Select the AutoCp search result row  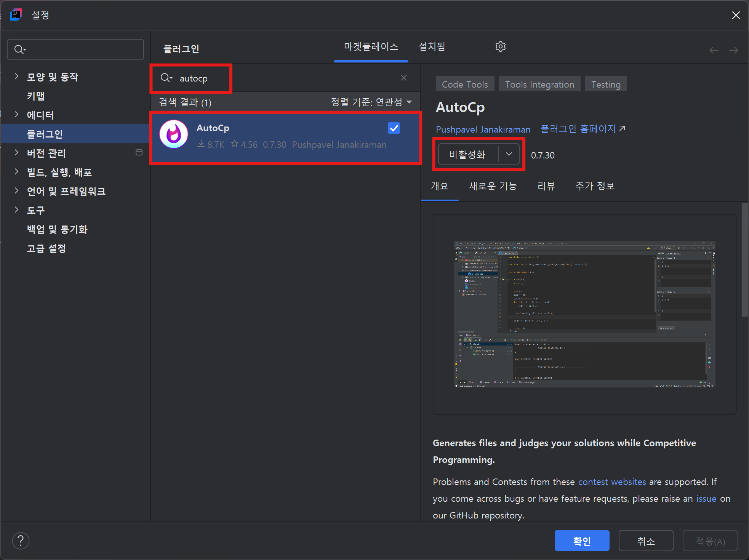point(286,137)
